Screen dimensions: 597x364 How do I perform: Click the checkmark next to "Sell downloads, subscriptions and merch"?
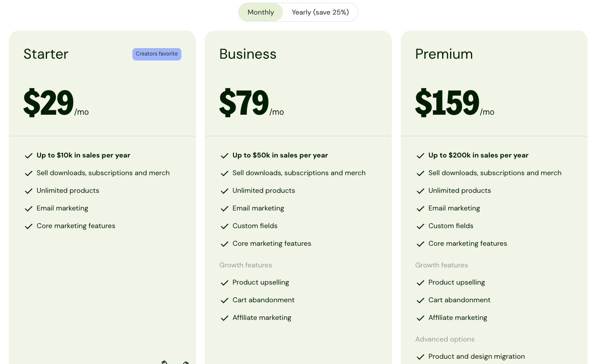pyautogui.click(x=29, y=173)
